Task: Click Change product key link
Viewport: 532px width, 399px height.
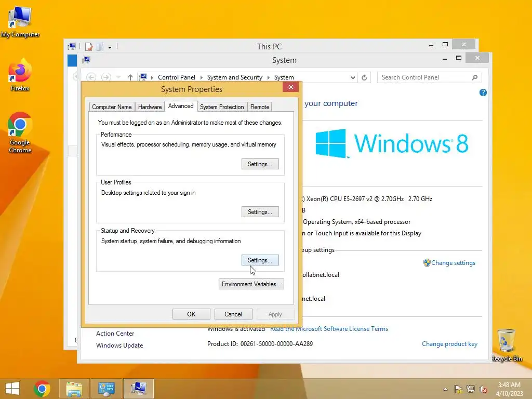Action: [449, 344]
